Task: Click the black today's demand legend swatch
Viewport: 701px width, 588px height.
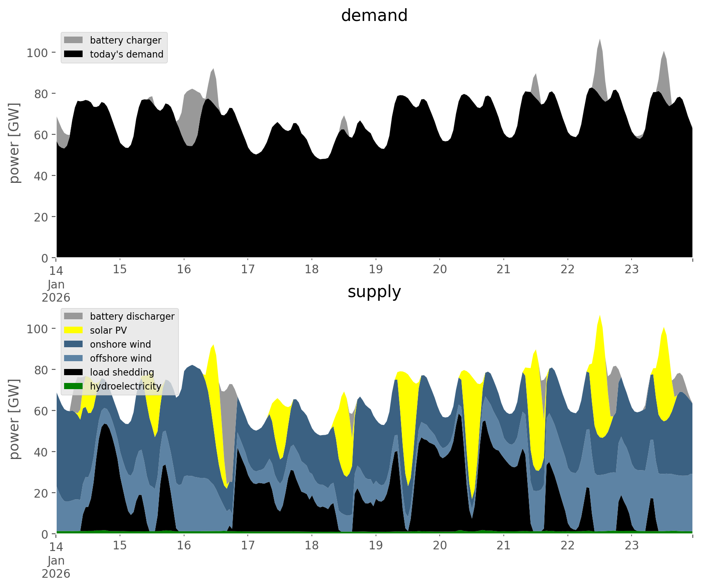Action: 73,54
